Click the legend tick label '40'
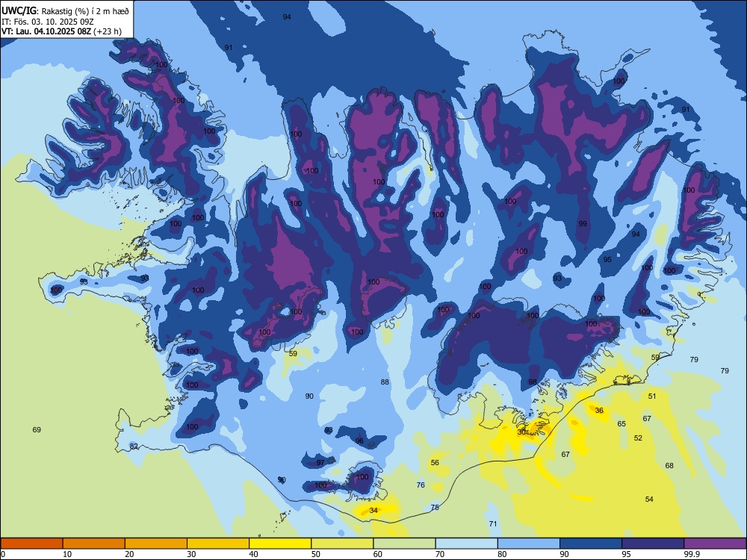 tap(253, 554)
